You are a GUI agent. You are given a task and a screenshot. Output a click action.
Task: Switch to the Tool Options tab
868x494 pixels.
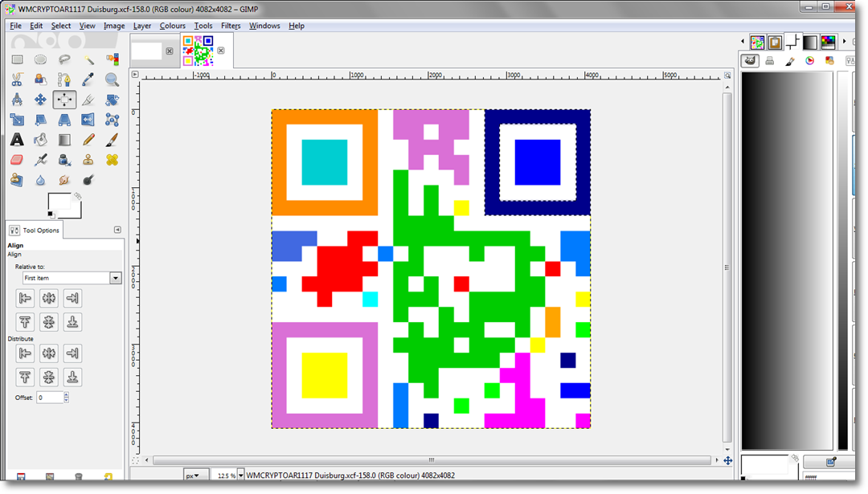click(35, 230)
